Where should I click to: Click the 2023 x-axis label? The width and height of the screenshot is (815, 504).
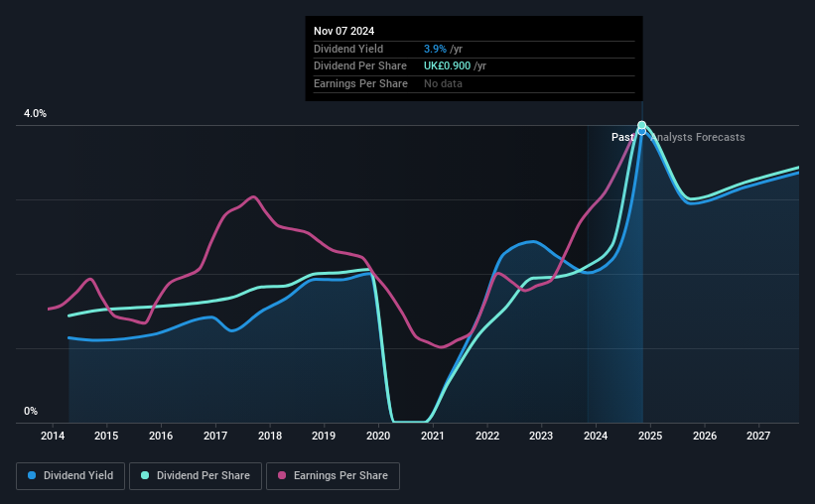coord(541,436)
